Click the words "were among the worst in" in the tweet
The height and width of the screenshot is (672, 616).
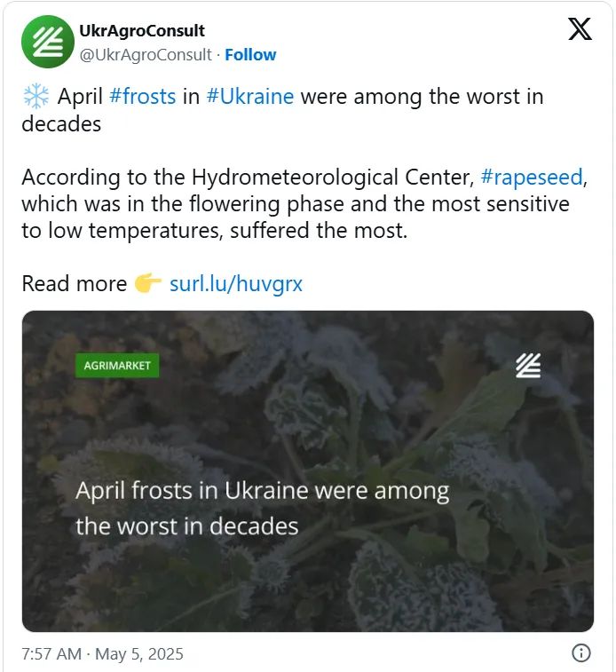(422, 96)
